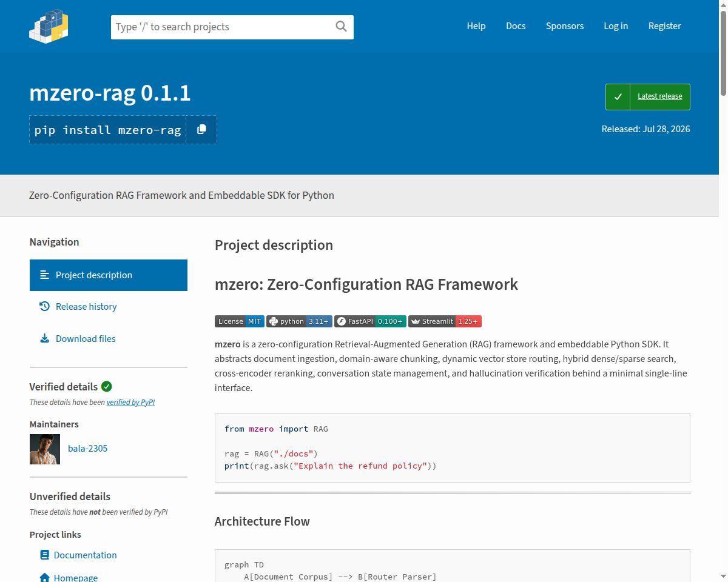Click the 'Project links' label

(55, 535)
